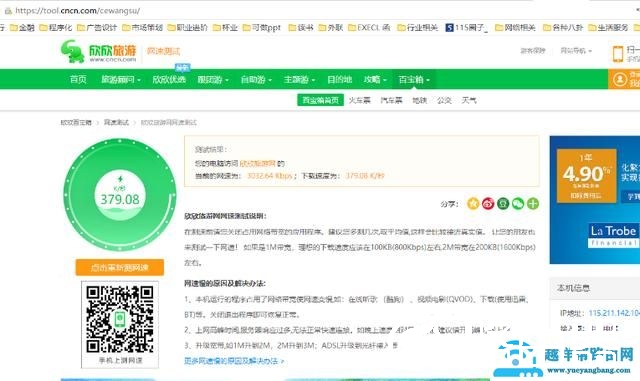Click the 欣欣百宝箱 breadcrumb link
Image resolution: width=640 pixels, height=381 pixels.
tap(76, 123)
